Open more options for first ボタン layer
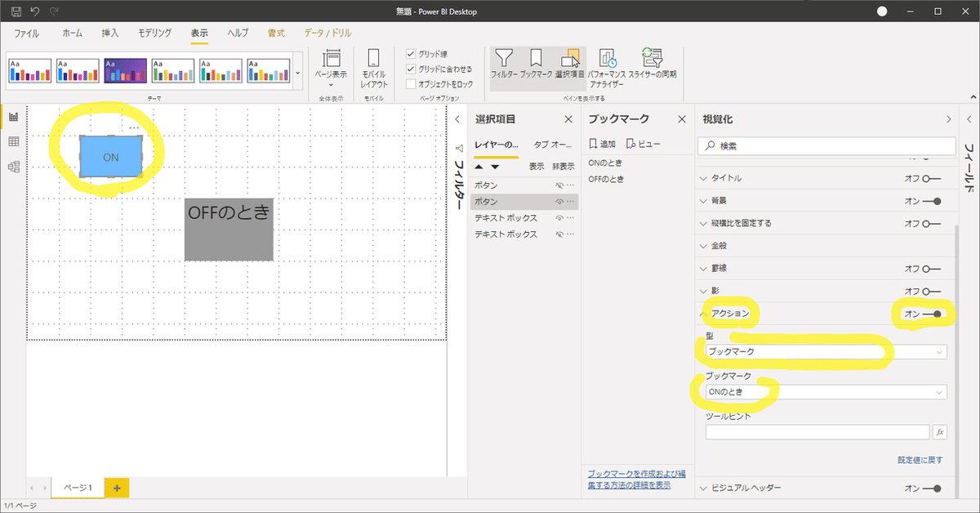 click(x=571, y=185)
